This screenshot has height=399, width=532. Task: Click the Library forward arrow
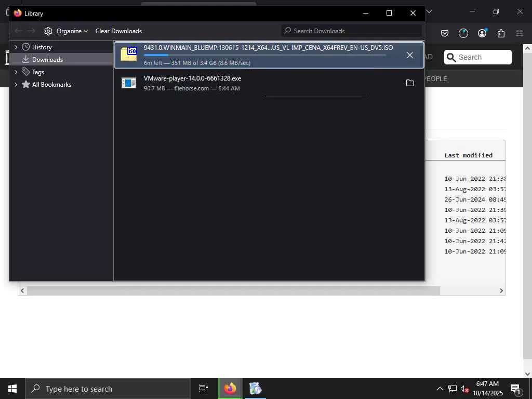(31, 31)
